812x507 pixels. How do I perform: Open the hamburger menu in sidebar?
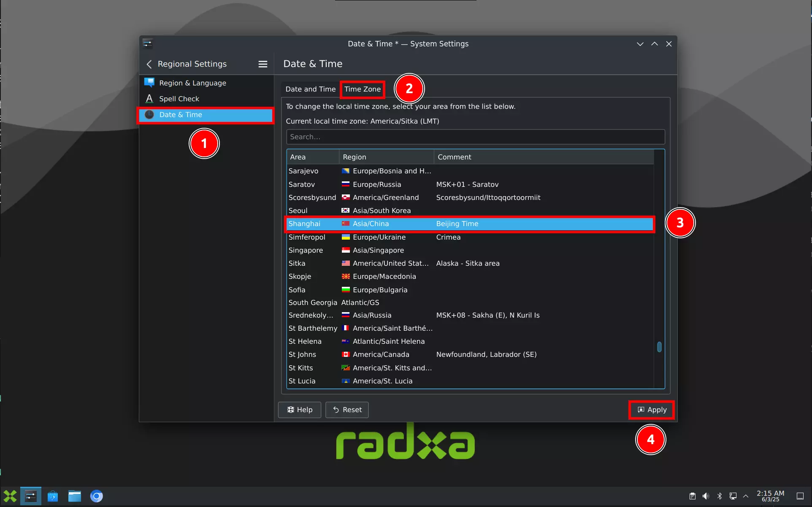pyautogui.click(x=263, y=64)
